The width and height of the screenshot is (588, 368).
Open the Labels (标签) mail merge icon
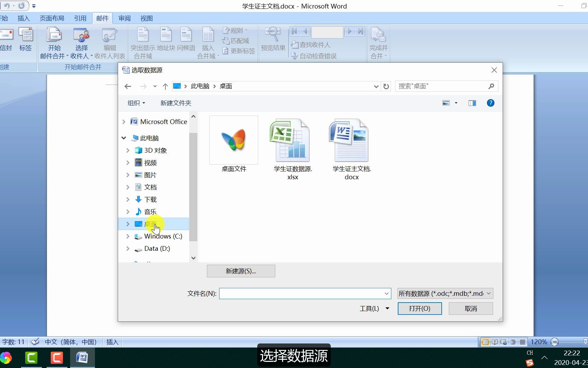point(26,40)
